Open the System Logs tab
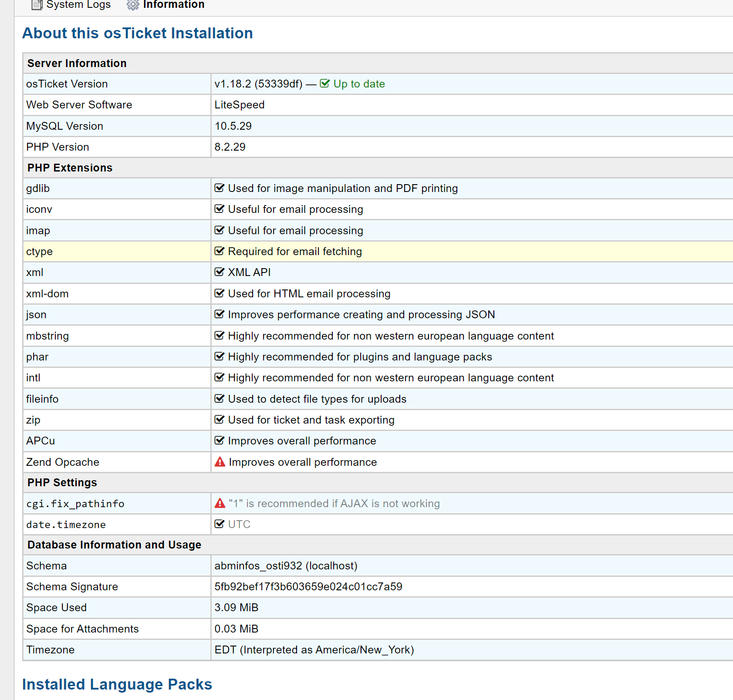733x700 pixels. [x=78, y=5]
